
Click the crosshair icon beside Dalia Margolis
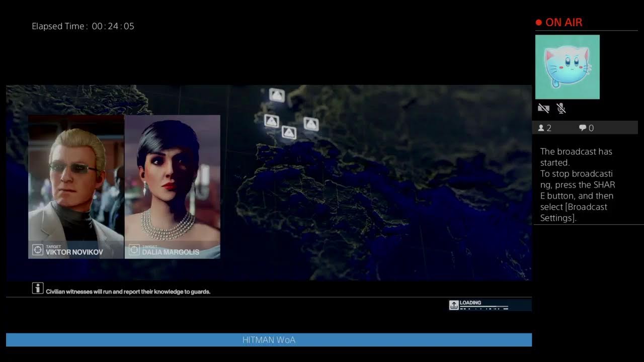click(x=134, y=250)
